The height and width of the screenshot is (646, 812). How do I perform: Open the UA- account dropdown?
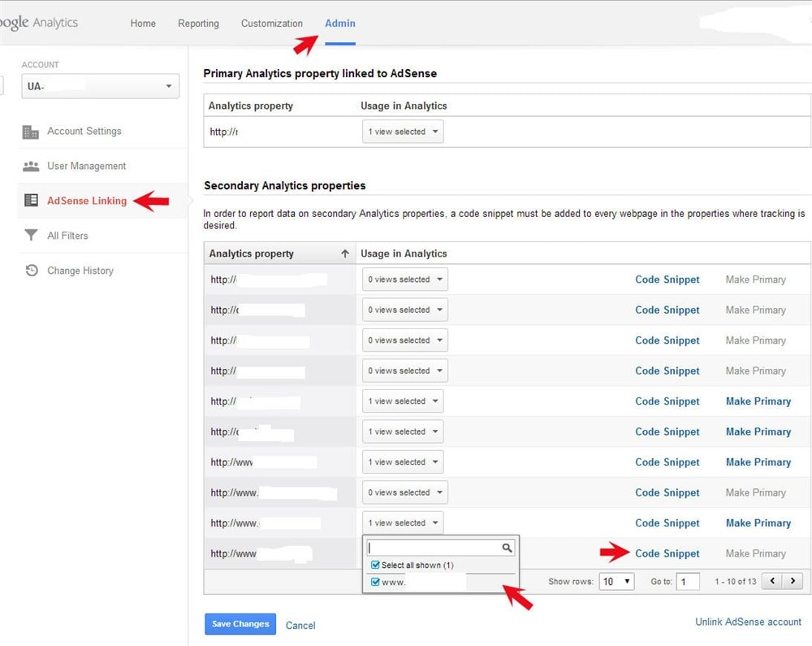[x=101, y=86]
